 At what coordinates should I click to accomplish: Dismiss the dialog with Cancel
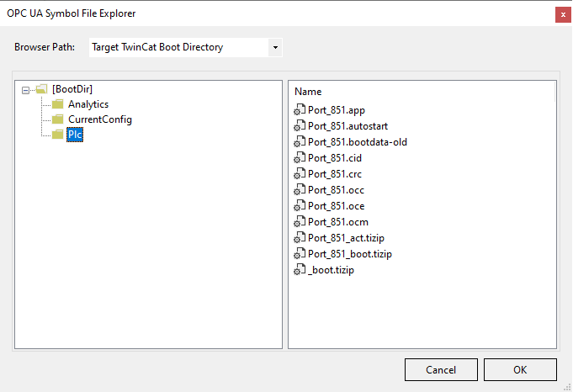point(441,370)
